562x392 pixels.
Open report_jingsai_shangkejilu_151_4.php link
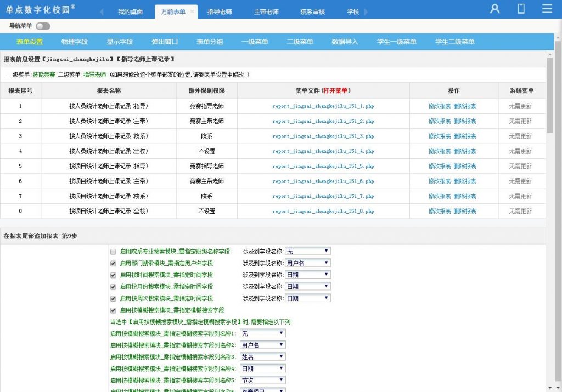[x=323, y=151]
